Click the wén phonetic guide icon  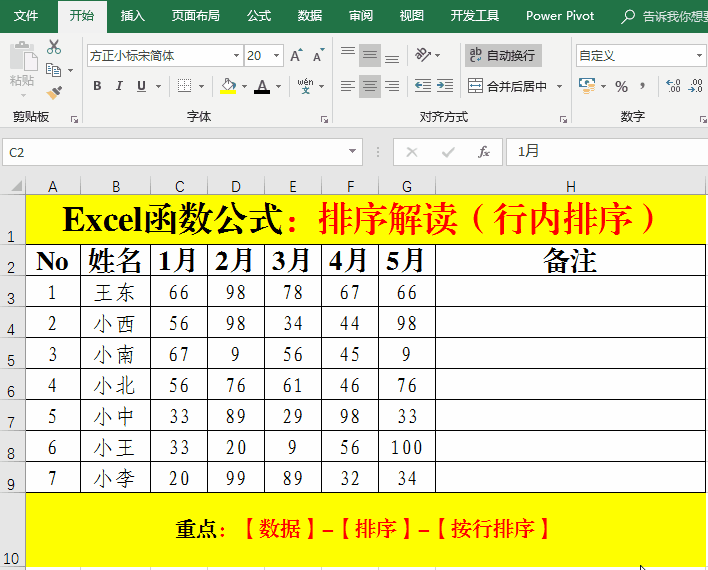tap(305, 86)
